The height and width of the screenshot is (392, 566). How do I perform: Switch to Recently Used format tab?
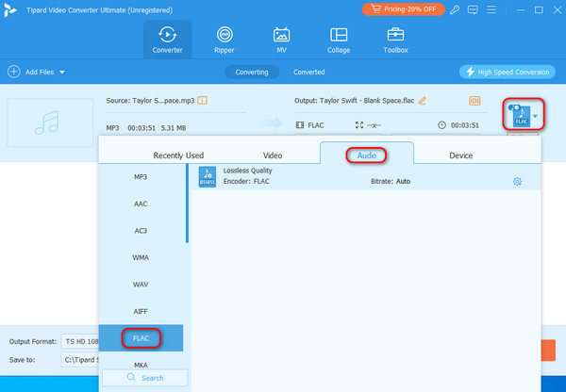click(x=178, y=155)
